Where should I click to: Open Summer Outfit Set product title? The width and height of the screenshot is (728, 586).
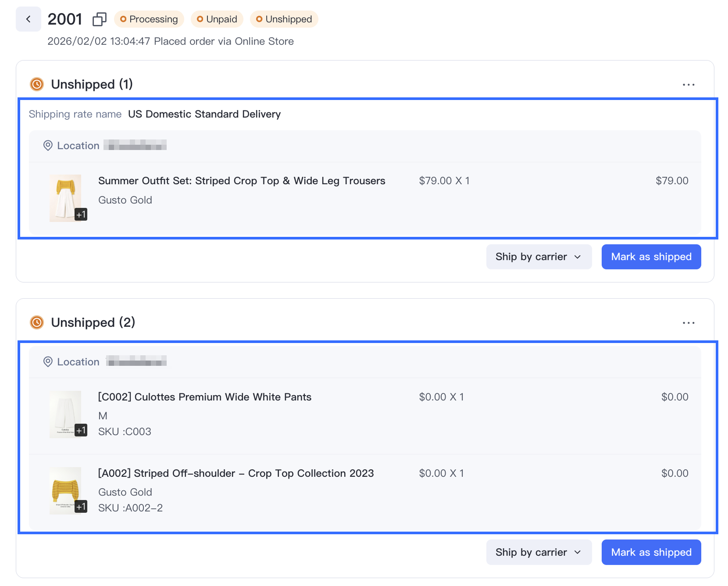[x=242, y=181]
